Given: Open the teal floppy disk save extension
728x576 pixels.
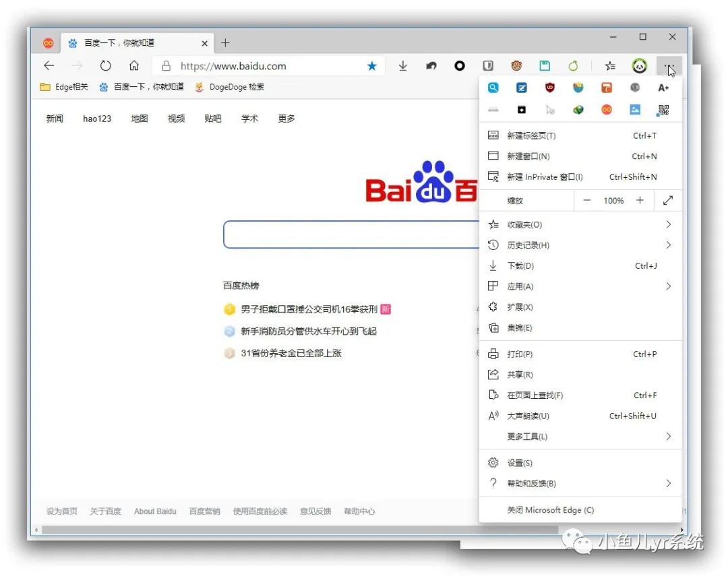Looking at the screenshot, I should click(x=545, y=66).
